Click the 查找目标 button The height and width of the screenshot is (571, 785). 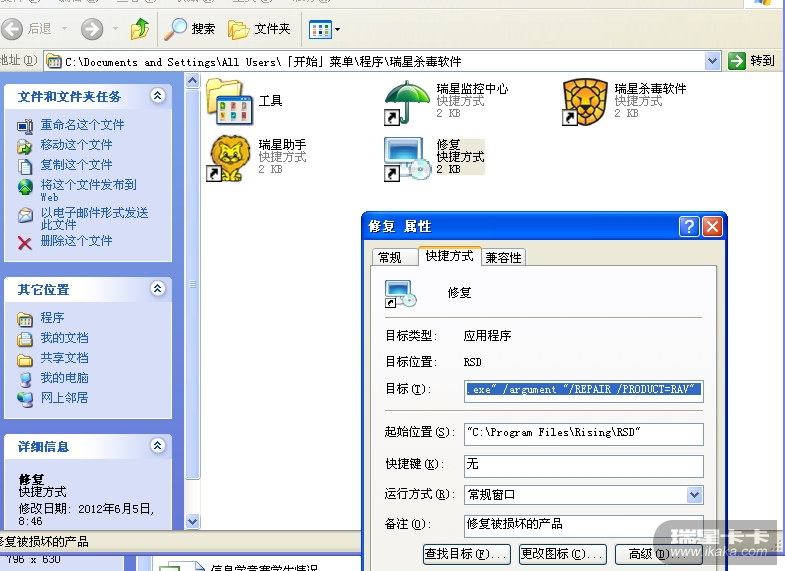tap(467, 554)
